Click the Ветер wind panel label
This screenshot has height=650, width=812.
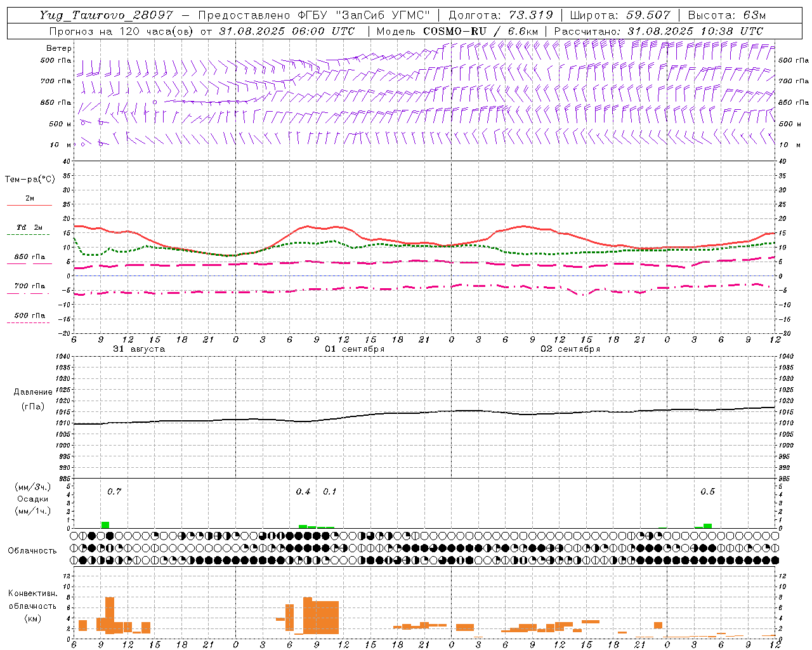59,48
